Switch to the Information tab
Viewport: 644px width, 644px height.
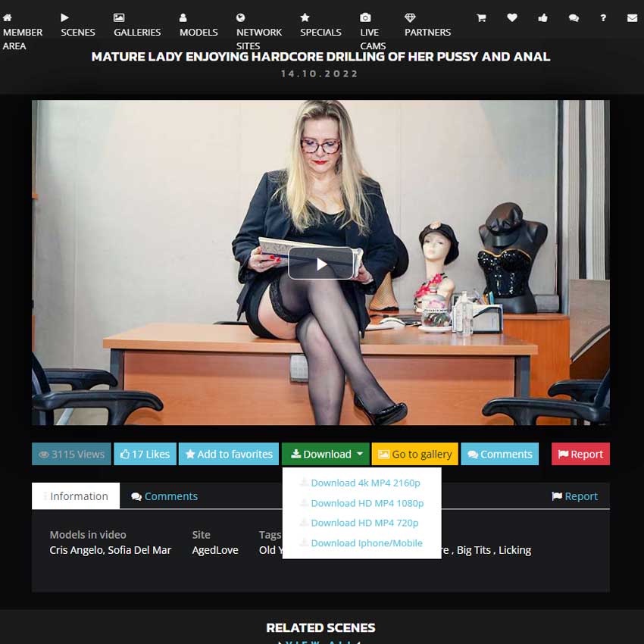point(76,496)
